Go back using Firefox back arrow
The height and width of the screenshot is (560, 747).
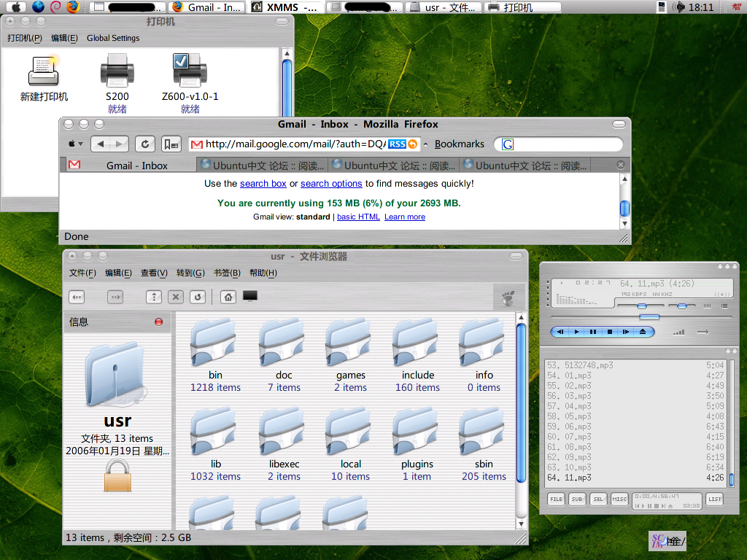tap(101, 144)
